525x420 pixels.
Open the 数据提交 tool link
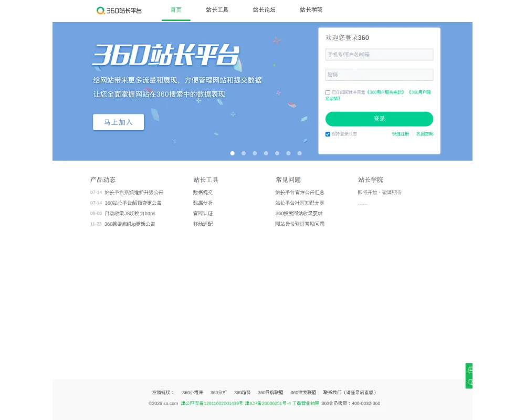pos(203,193)
